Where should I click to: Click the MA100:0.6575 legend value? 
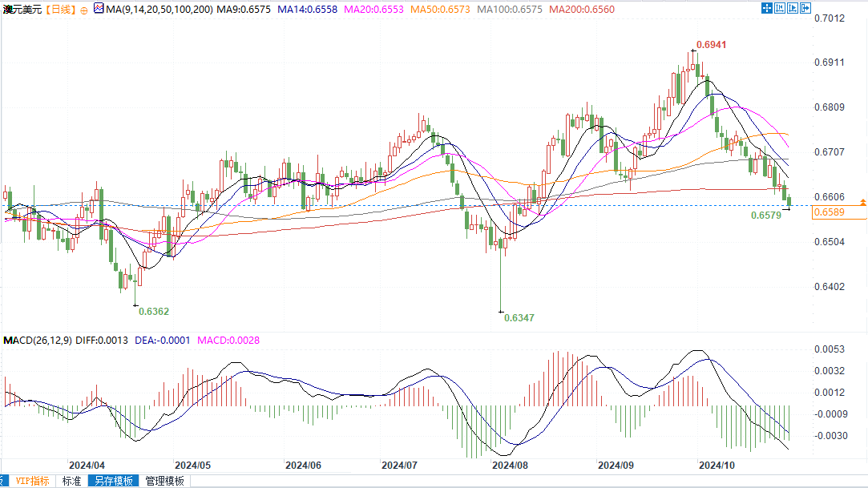coord(509,10)
